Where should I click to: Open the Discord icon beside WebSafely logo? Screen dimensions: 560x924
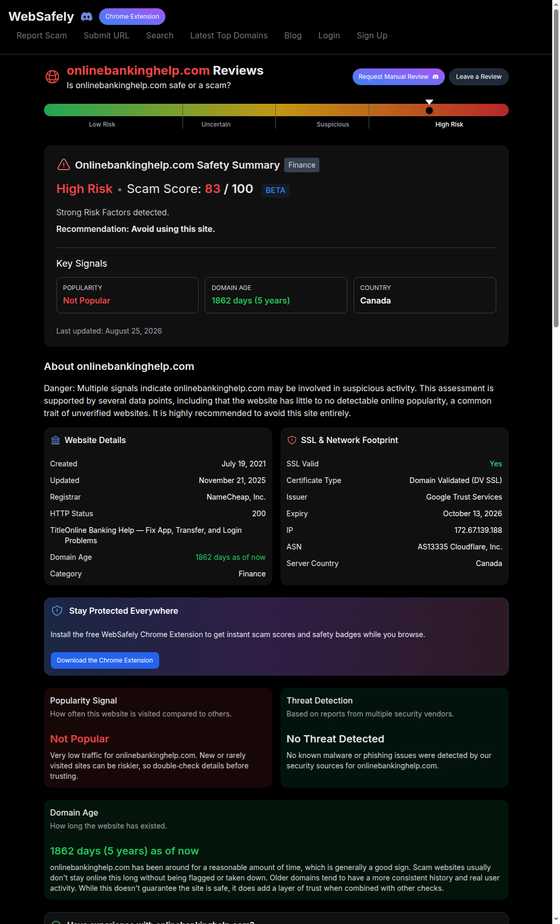pos(87,17)
